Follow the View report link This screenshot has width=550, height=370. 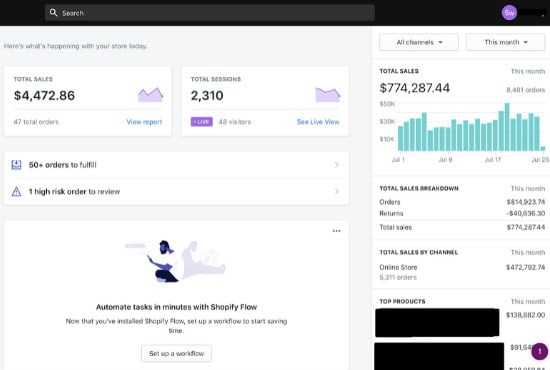144,122
